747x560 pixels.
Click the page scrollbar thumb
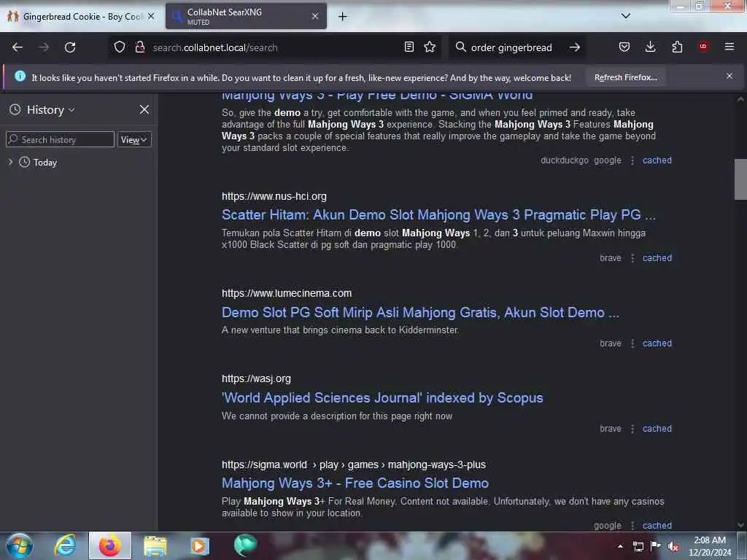coord(740,179)
